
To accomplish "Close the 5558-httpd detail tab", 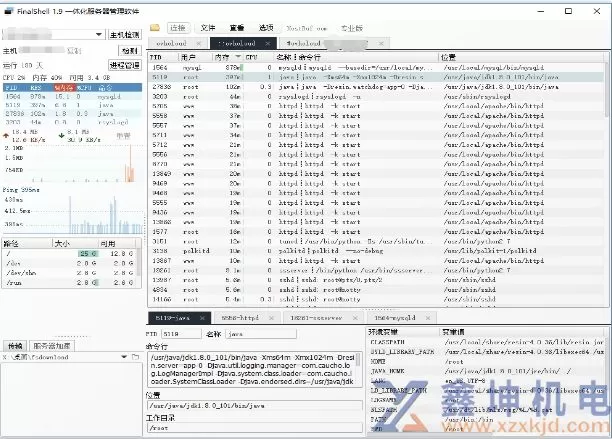I will (272, 318).
